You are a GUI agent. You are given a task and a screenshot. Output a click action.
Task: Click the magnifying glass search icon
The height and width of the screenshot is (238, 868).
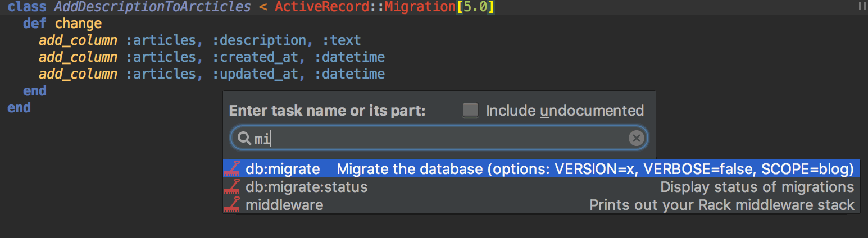tap(244, 138)
